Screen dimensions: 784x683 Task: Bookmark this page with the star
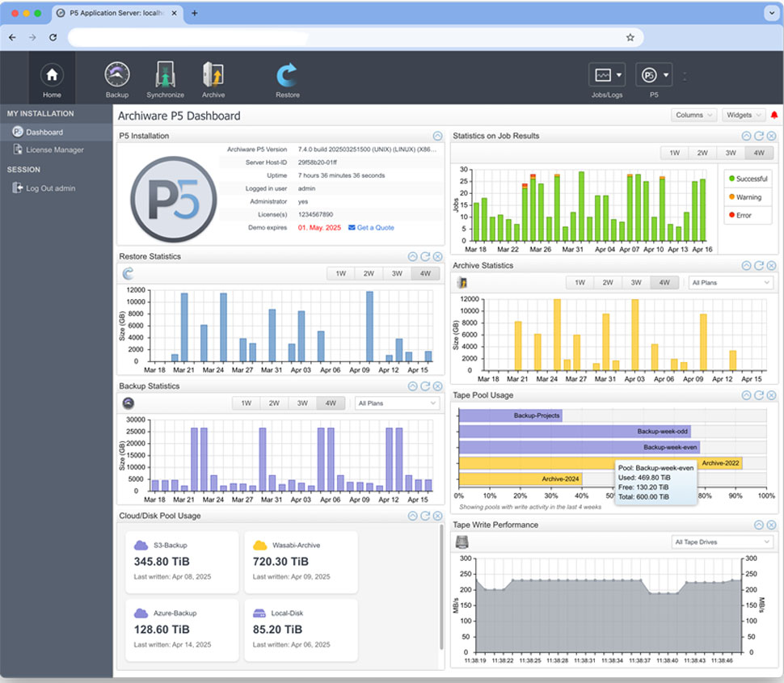(x=630, y=37)
